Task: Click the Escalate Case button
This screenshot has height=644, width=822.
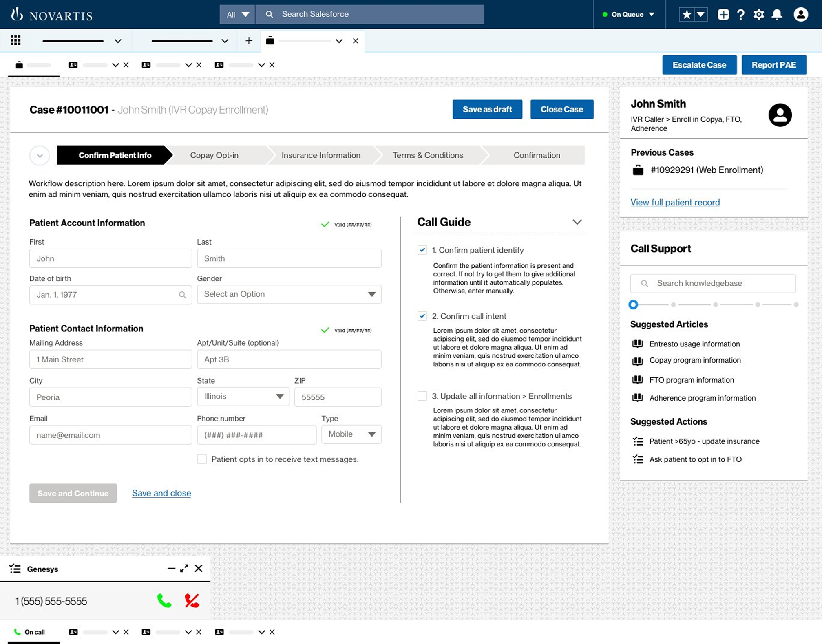Action: point(699,65)
